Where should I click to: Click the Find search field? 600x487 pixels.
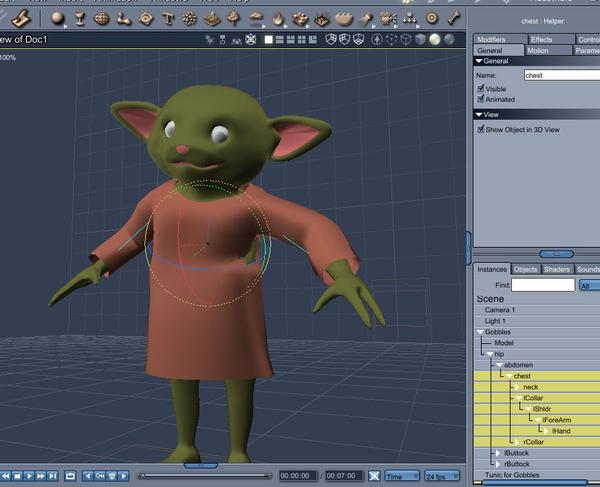(543, 285)
